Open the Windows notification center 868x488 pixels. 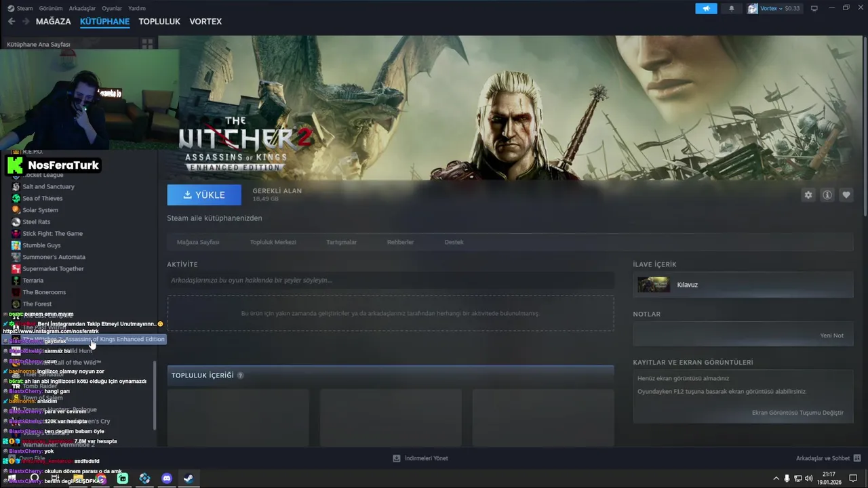coord(853,479)
